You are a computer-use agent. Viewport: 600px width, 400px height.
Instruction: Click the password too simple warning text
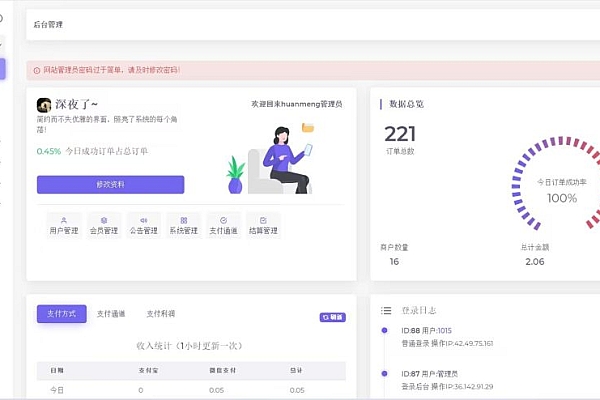112,70
